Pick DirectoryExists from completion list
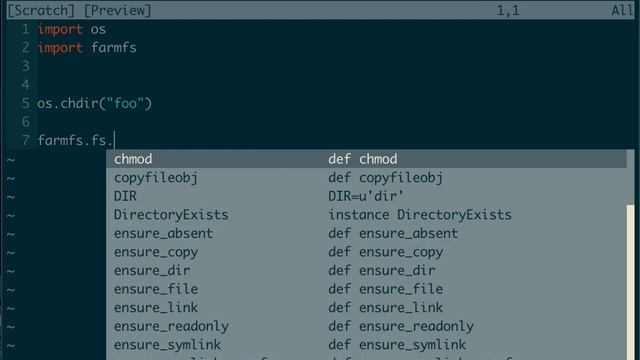Screen dimensions: 640x360 pyautogui.click(x=171, y=215)
